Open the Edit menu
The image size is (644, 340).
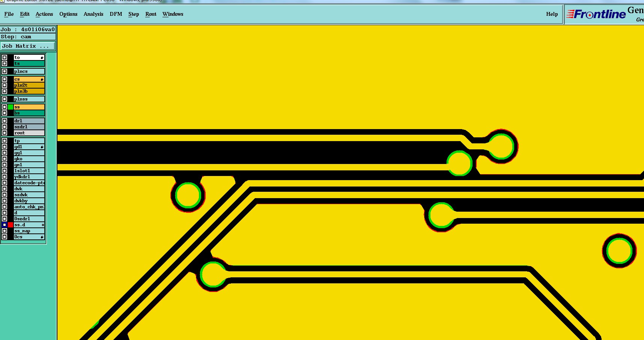pyautogui.click(x=25, y=14)
